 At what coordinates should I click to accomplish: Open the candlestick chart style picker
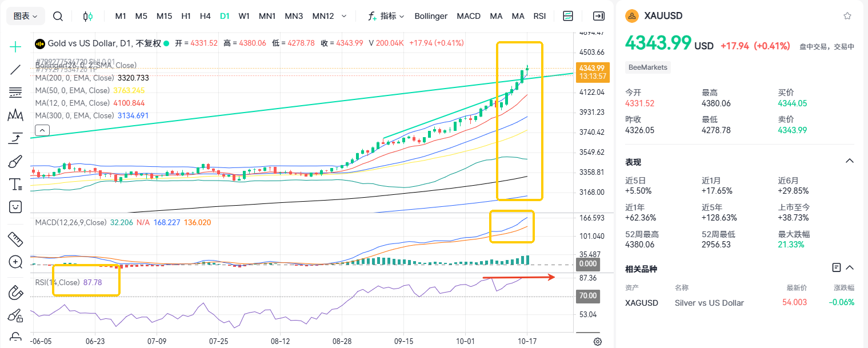tap(87, 16)
